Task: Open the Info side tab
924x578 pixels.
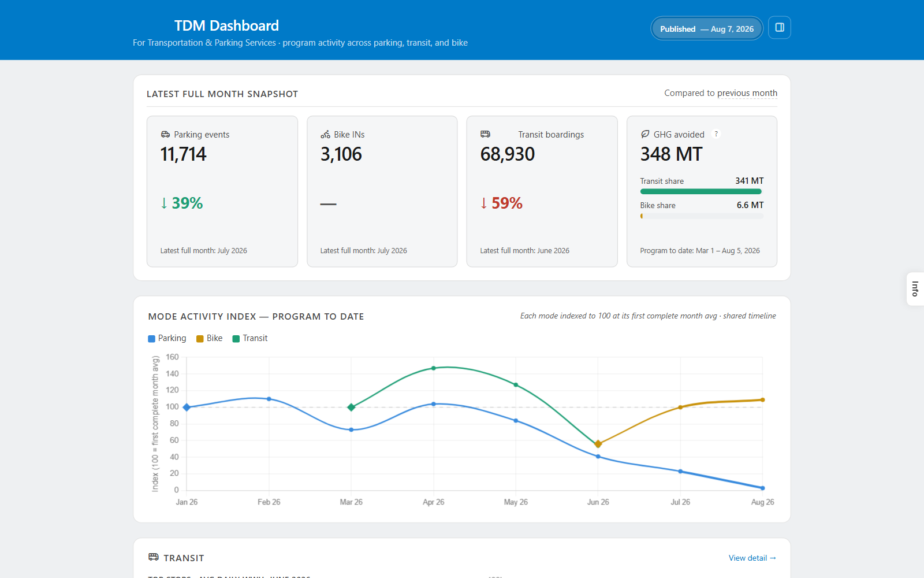Action: coord(915,288)
